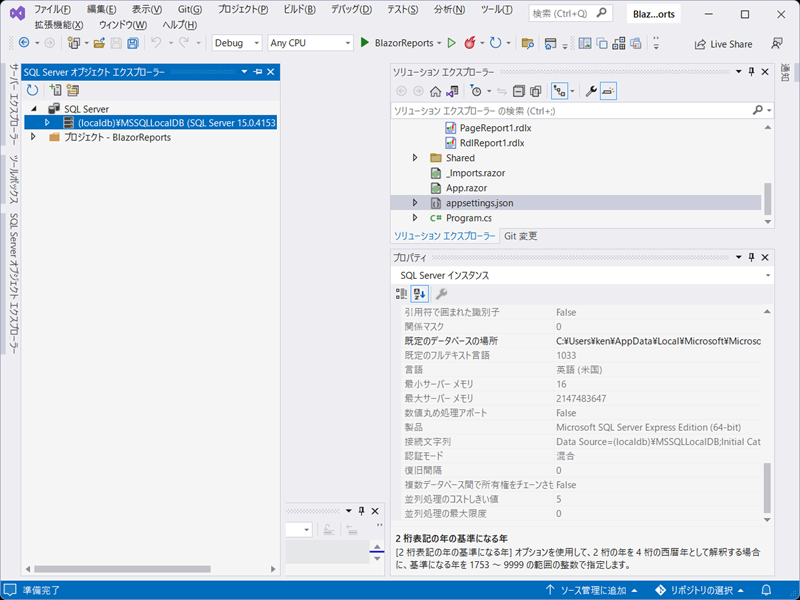
Task: Click the add SQL Server icon
Action: tap(55, 90)
